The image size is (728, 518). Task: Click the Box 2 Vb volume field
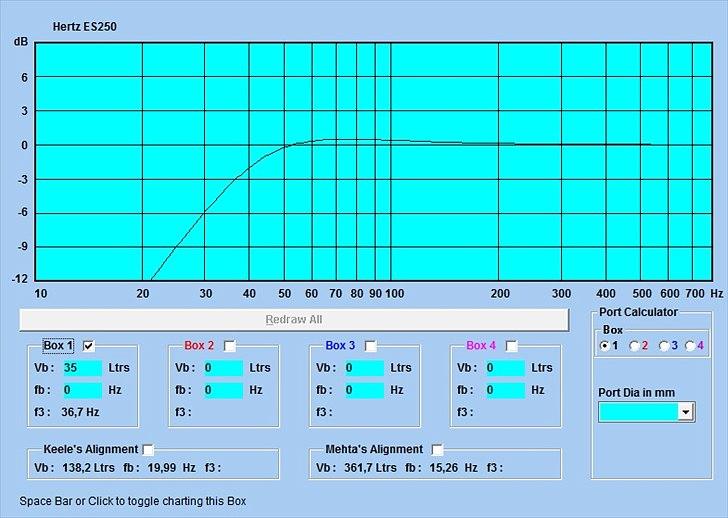click(222, 368)
